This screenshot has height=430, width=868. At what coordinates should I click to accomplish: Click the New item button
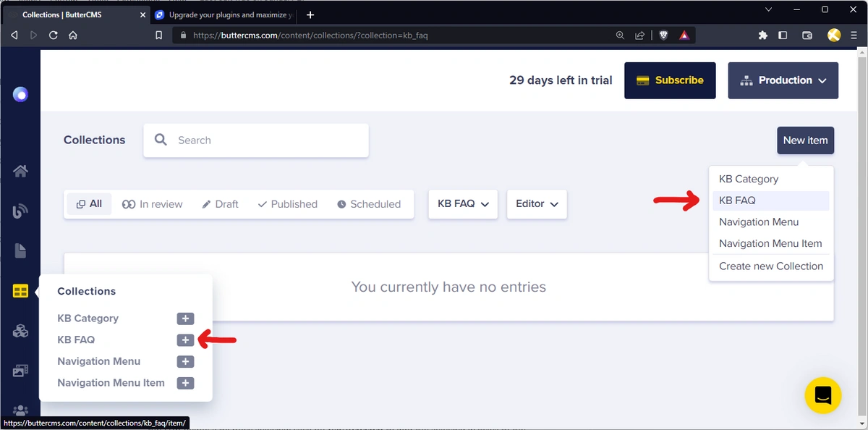click(805, 140)
